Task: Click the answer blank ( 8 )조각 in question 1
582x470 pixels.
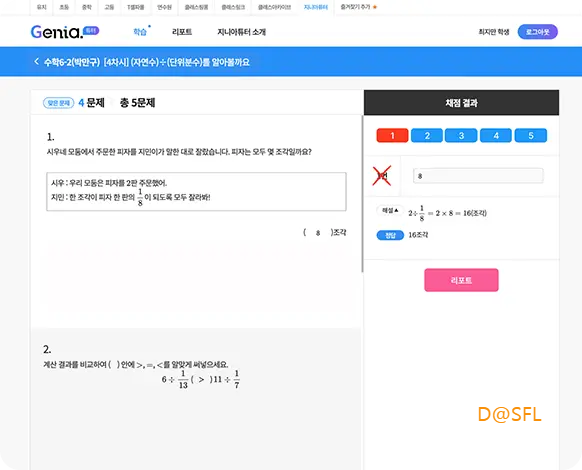Action: pyautogui.click(x=325, y=232)
